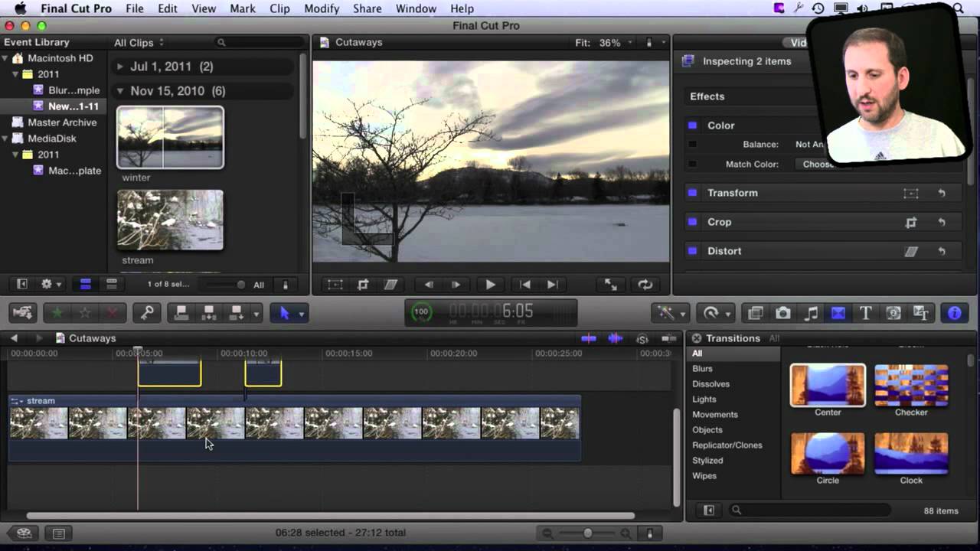Click the Unrate gray star icon
The width and height of the screenshot is (980, 551).
[85, 313]
